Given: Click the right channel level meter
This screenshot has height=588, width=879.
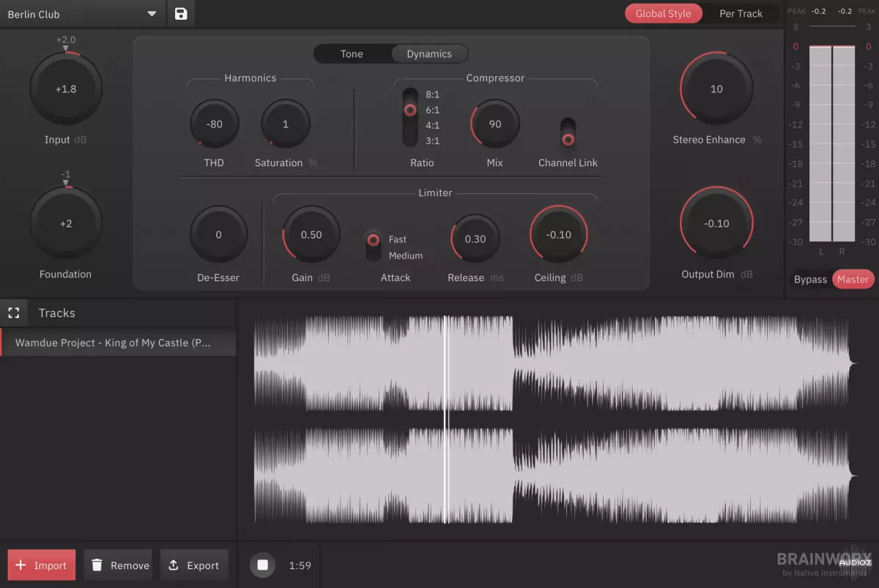Looking at the screenshot, I should point(844,144).
